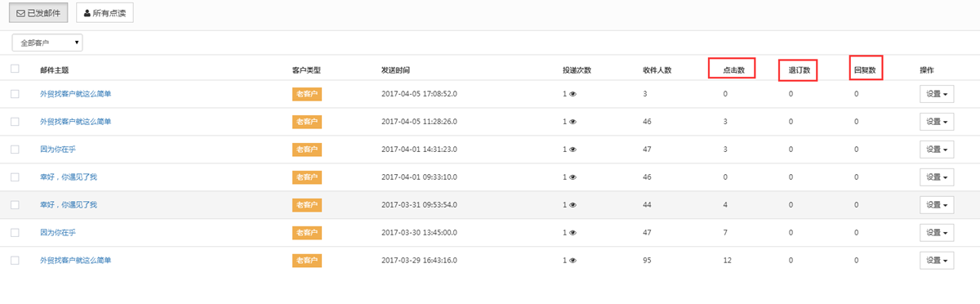View delivery details eye icon for 2017-04-05 11:28:26 row

click(x=572, y=122)
